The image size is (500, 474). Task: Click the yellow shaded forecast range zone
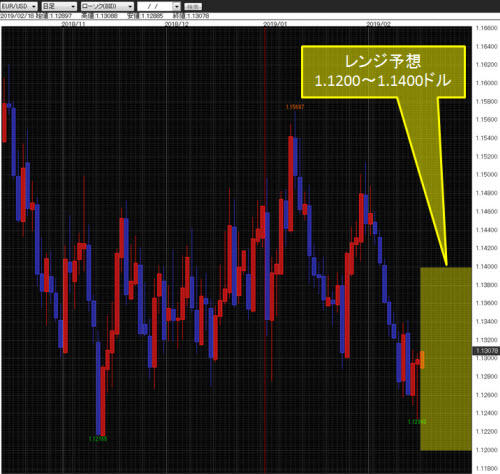(446, 359)
